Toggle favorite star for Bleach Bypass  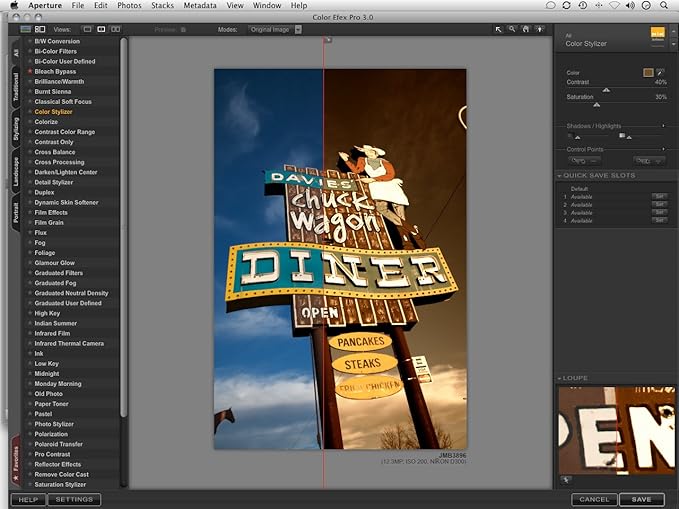pos(30,72)
